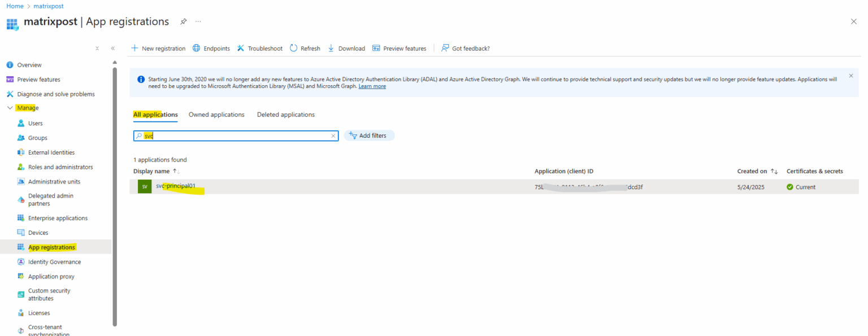The image size is (868, 336).
Task: Pin the App registrations page
Action: (183, 21)
